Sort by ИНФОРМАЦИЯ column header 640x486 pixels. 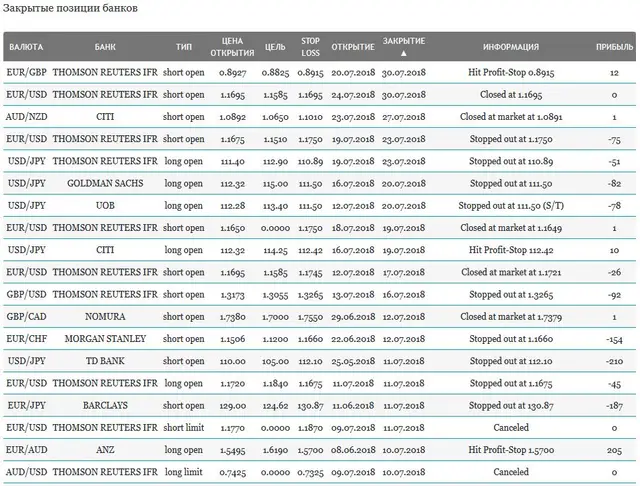[511, 47]
